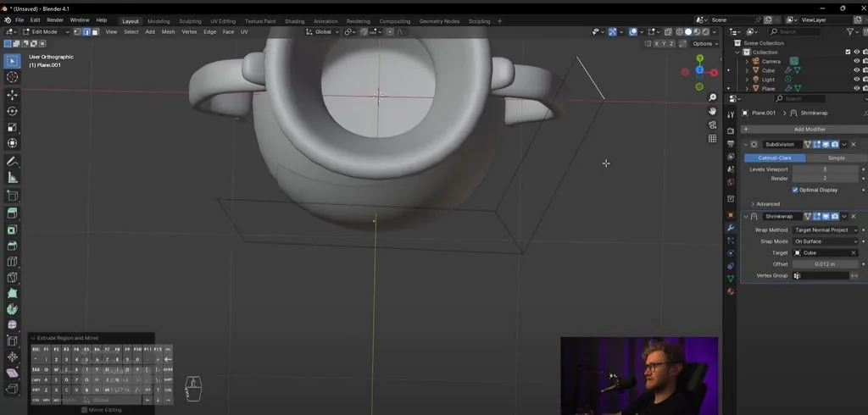Open the Tool properties tab
Screen dimensions: 868x415
[x=731, y=115]
